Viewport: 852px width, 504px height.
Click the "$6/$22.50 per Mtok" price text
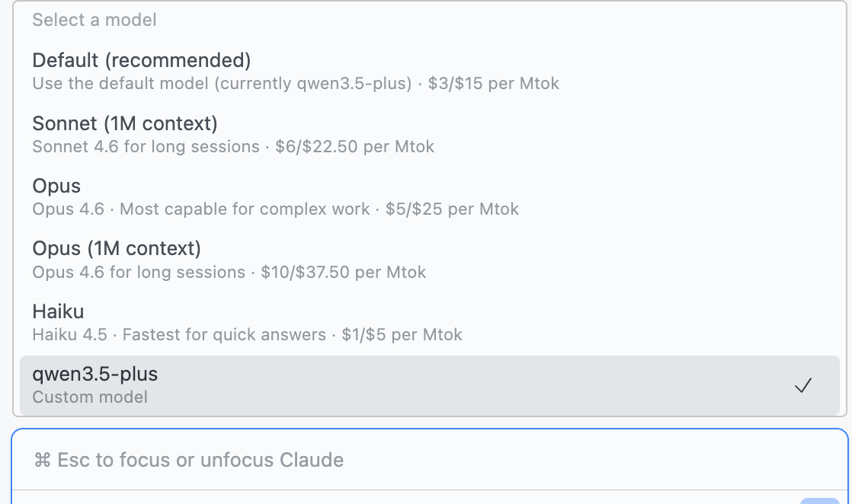[351, 146]
